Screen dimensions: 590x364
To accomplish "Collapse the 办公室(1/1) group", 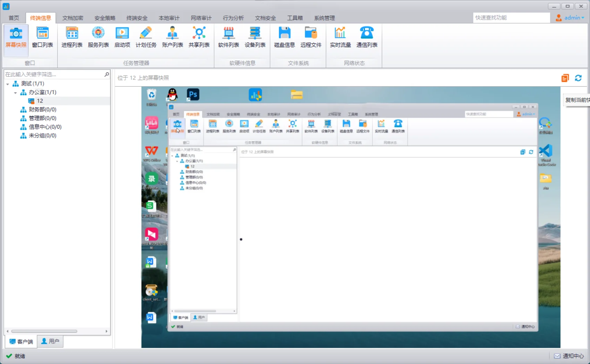I will pos(15,93).
